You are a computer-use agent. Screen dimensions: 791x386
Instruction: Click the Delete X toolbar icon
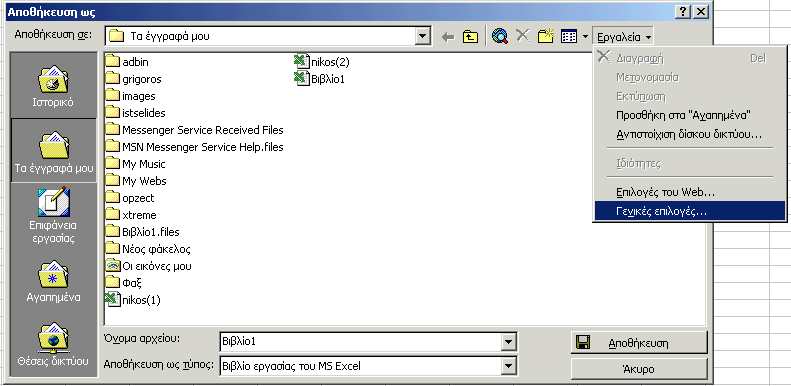point(523,36)
